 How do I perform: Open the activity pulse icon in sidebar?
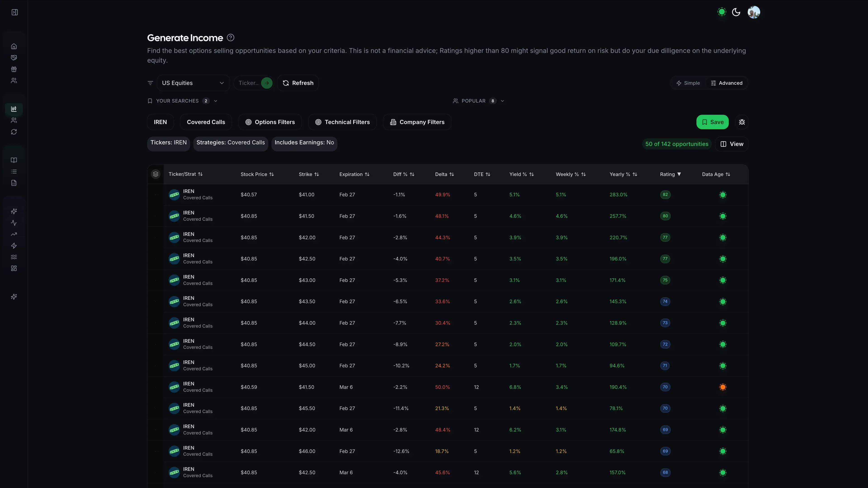[14, 223]
